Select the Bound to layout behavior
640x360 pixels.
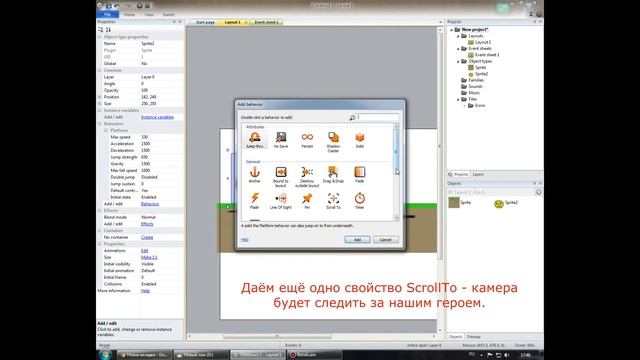point(281,176)
